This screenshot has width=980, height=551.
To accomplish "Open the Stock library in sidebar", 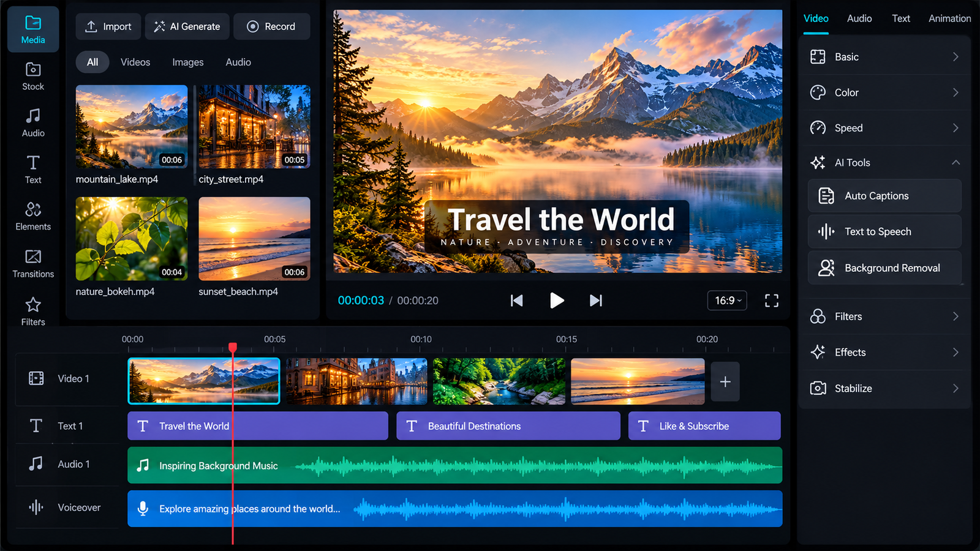I will click(33, 77).
